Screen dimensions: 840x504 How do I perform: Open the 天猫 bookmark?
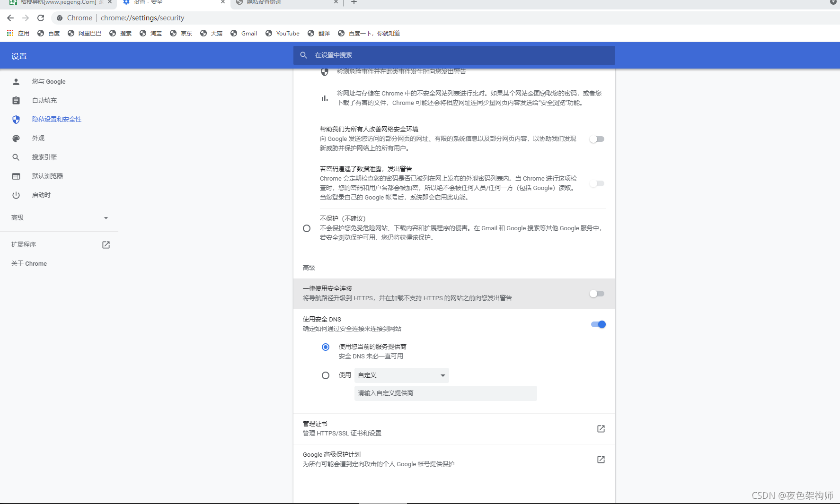[211, 33]
